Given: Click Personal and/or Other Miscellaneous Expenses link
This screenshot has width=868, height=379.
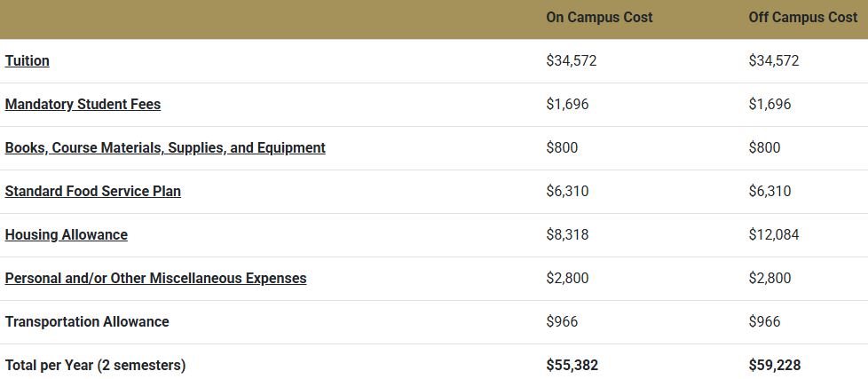Looking at the screenshot, I should [x=155, y=279].
